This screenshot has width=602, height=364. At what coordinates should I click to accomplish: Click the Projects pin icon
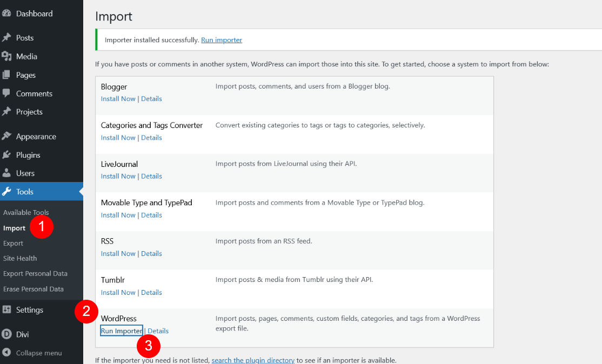6,112
